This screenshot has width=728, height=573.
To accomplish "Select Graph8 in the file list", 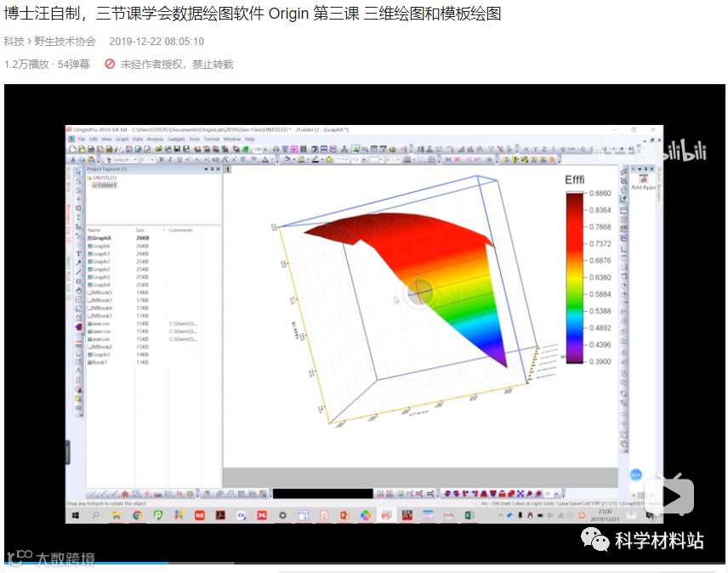I will pyautogui.click(x=99, y=238).
